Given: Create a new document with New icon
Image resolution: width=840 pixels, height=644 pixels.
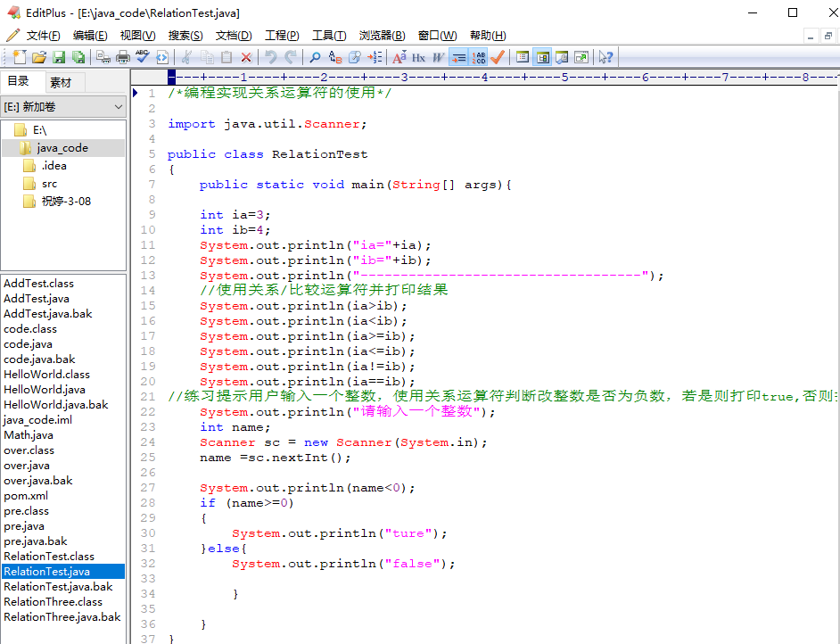Looking at the screenshot, I should click(x=20, y=57).
